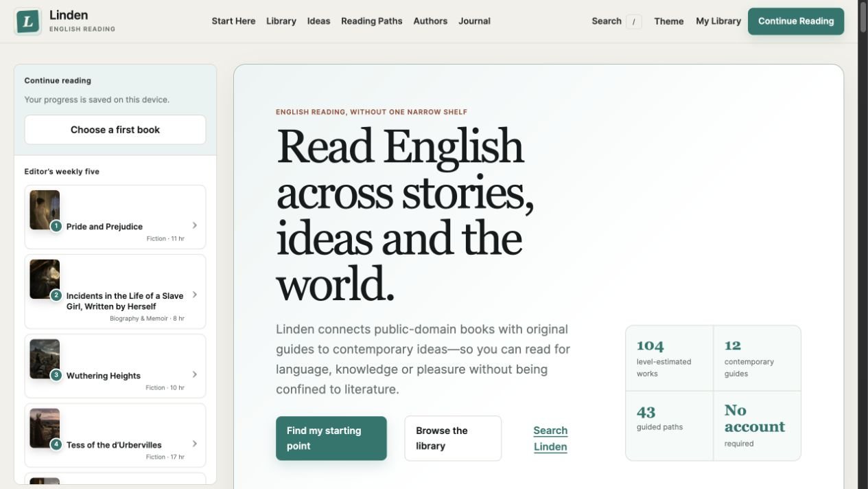The height and width of the screenshot is (489, 868).
Task: Click 'Fiction · 11 hr' label
Action: pos(165,239)
